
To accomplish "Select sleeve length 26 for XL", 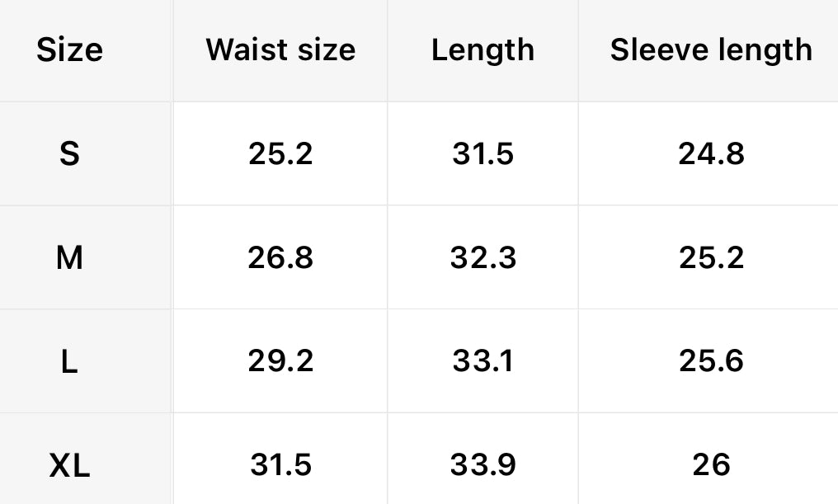I will click(x=711, y=465).
